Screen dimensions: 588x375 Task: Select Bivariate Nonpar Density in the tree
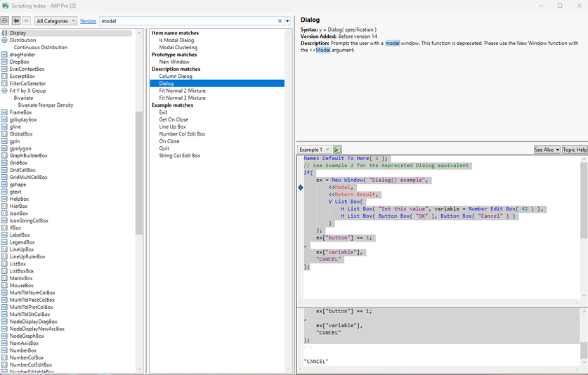46,105
